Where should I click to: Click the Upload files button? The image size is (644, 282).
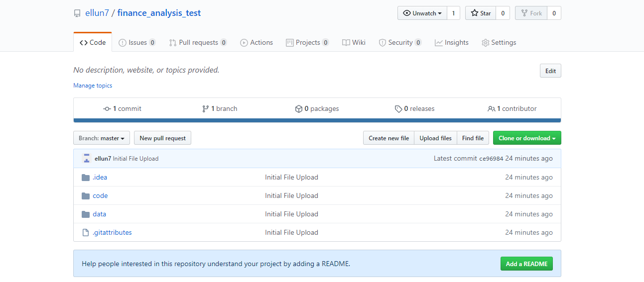[435, 138]
